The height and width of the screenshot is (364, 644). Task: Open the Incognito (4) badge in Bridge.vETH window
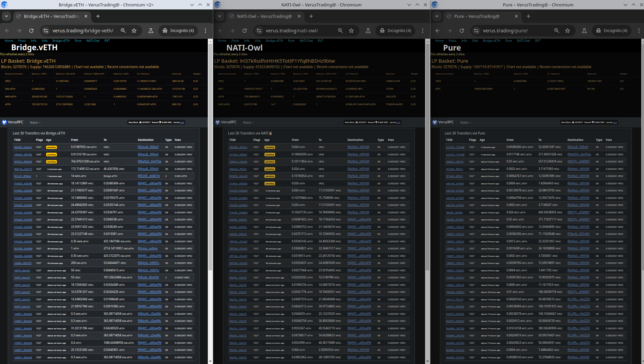point(178,30)
